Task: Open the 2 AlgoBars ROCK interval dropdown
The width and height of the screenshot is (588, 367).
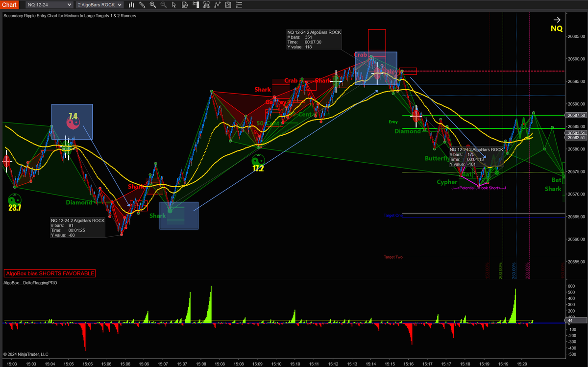Action: (x=99, y=5)
